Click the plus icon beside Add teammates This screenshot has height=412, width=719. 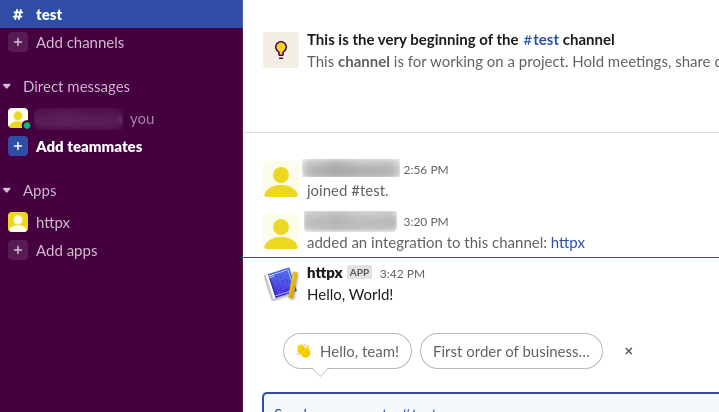tap(18, 146)
